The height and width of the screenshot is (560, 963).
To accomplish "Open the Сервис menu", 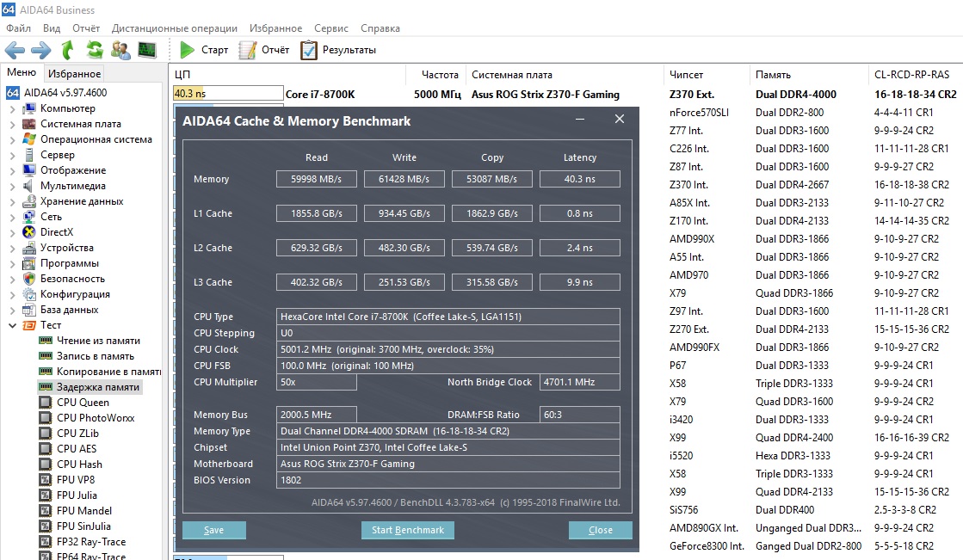I will click(x=331, y=28).
